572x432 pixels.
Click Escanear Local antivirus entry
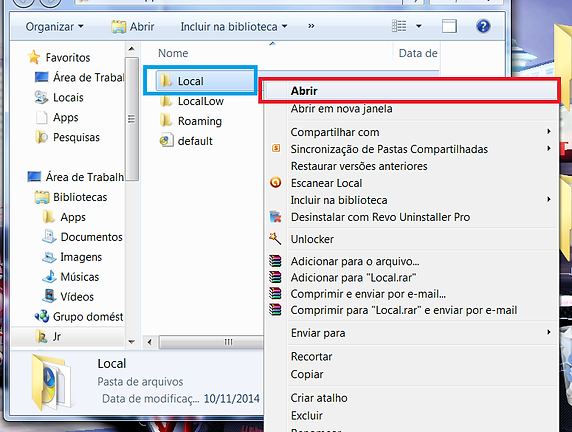click(411, 183)
